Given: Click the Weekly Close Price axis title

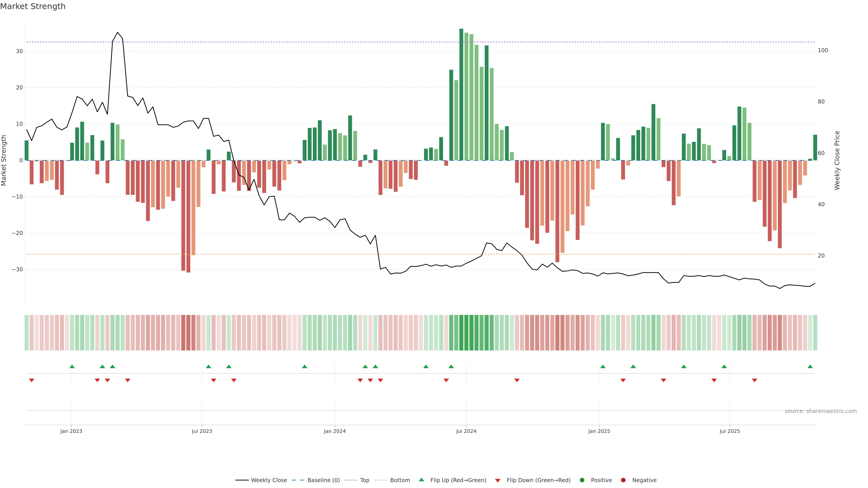Looking at the screenshot, I should click(837, 160).
